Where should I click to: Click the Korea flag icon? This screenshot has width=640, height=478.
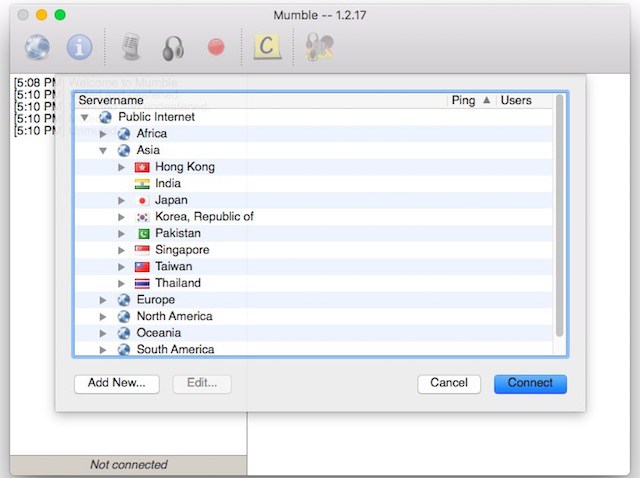click(142, 217)
